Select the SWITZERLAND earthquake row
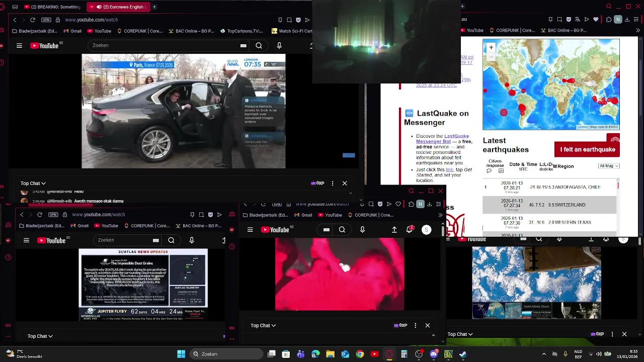The height and width of the screenshot is (362, 644). click(549, 205)
